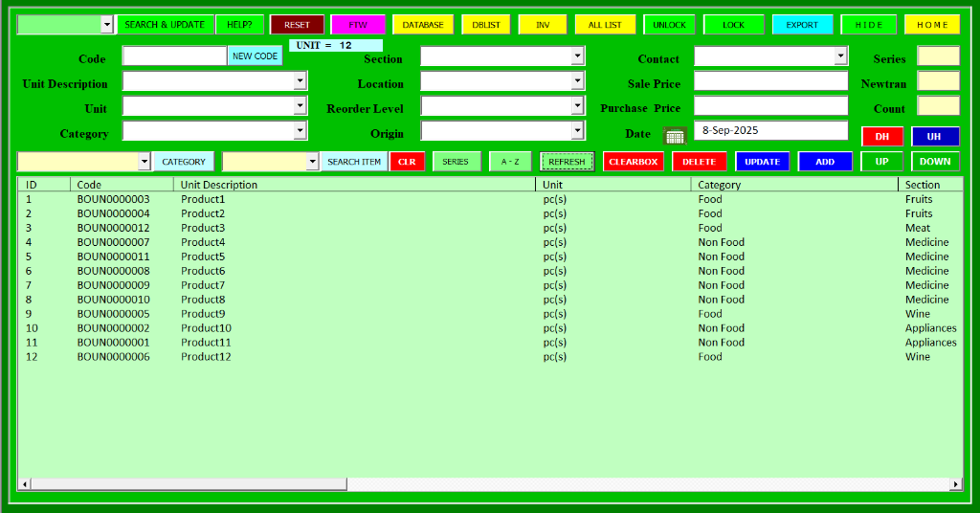Click the red DELETE button
The height and width of the screenshot is (513, 980).
click(x=700, y=161)
